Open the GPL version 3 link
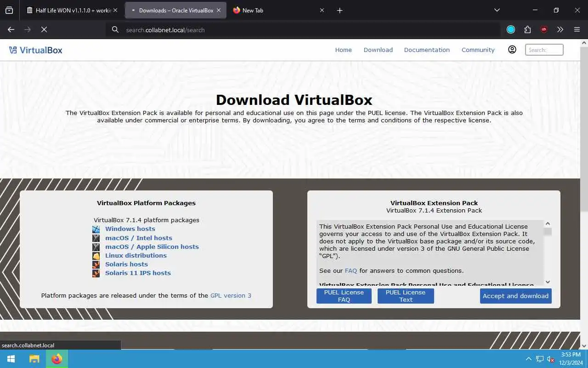The image size is (588, 368). [x=231, y=295]
